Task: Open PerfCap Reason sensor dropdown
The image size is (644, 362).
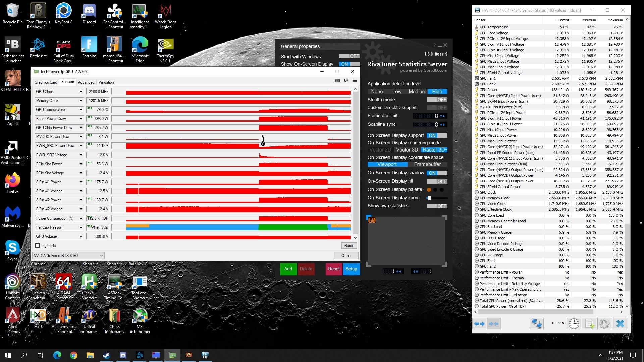Action: click(81, 227)
